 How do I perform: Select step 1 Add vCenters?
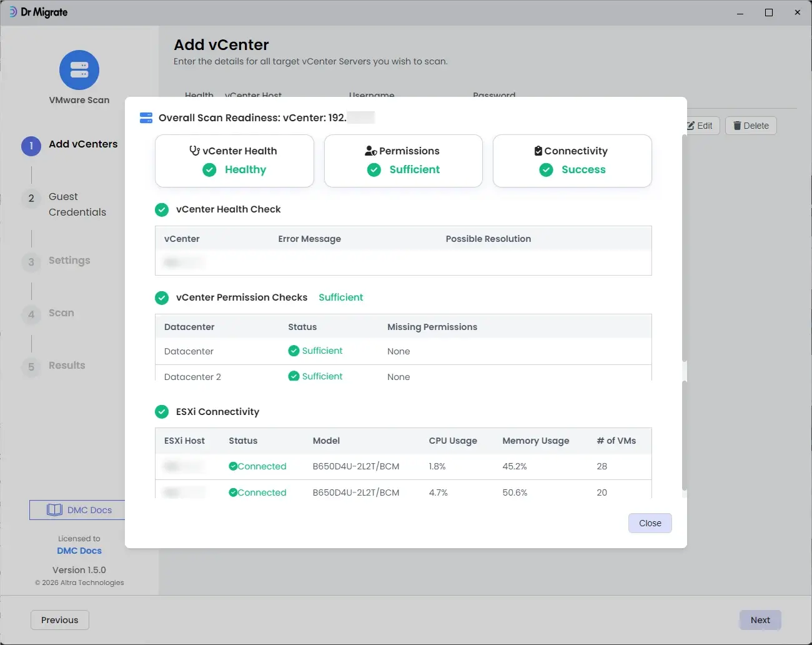[70, 145]
